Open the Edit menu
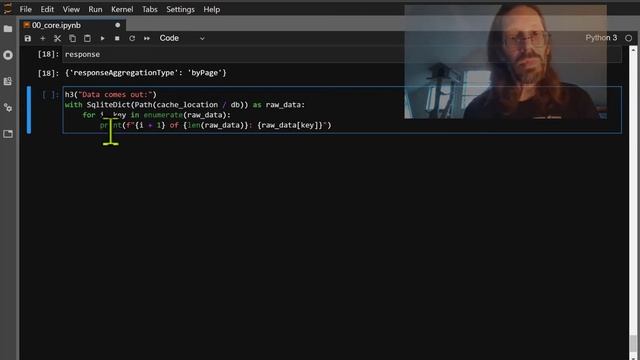Screen dimensions: 640x360 pyautogui.click(x=47, y=9)
